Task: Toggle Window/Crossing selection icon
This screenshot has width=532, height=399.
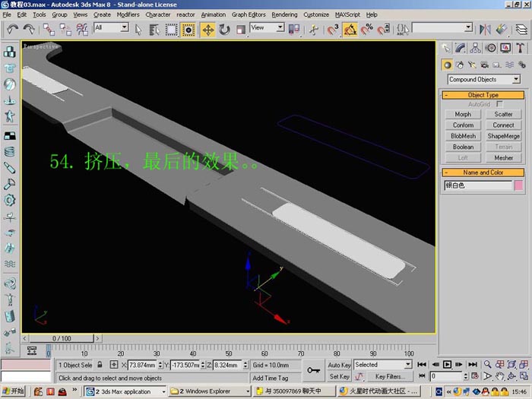Action: [188, 30]
